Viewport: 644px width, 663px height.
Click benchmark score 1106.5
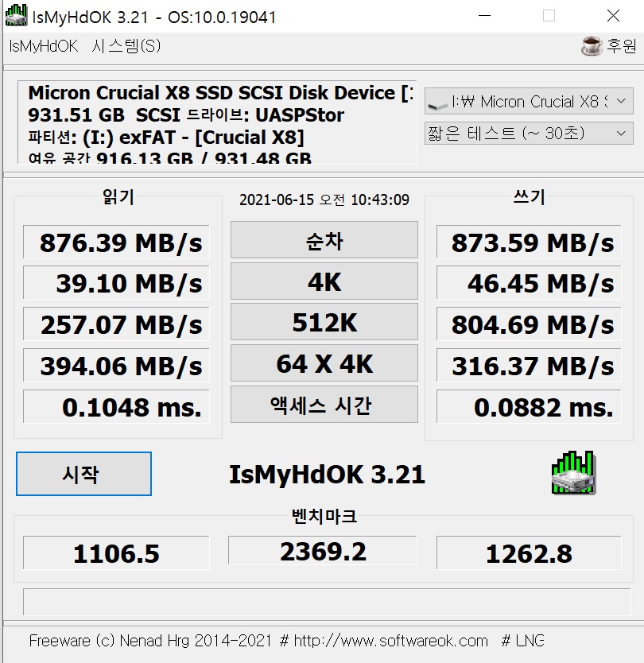coord(116,552)
